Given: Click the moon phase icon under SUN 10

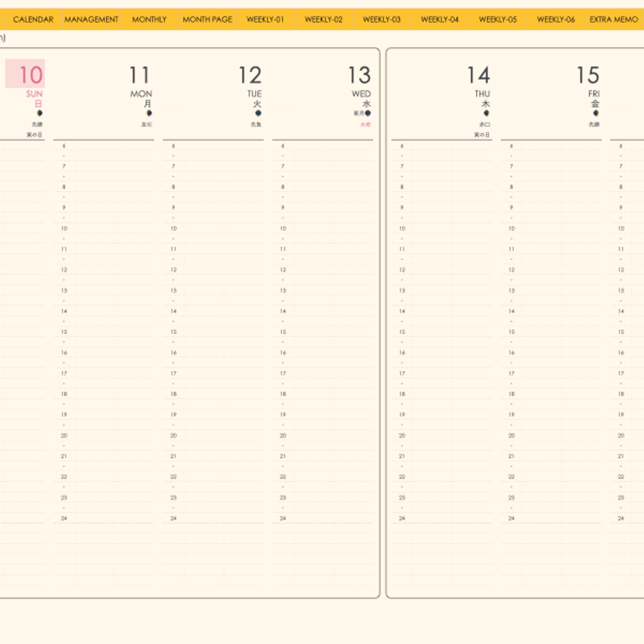Looking at the screenshot, I should (40, 113).
